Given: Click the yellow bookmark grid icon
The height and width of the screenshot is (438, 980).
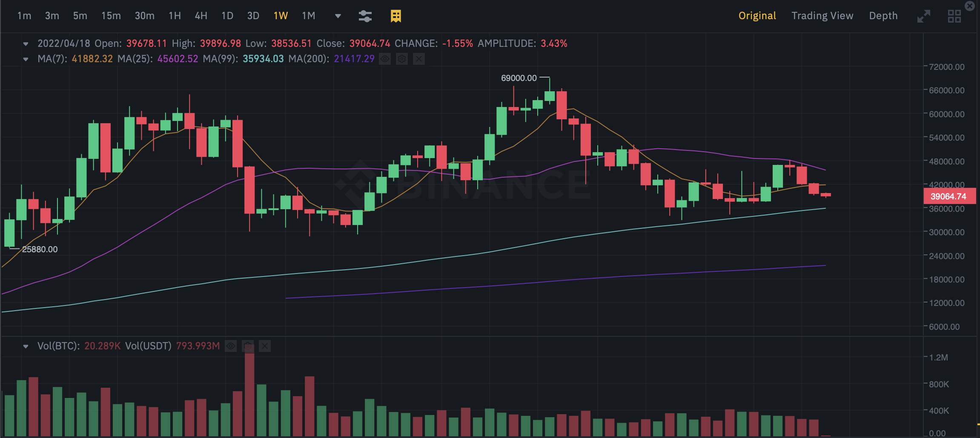Looking at the screenshot, I should coord(396,16).
